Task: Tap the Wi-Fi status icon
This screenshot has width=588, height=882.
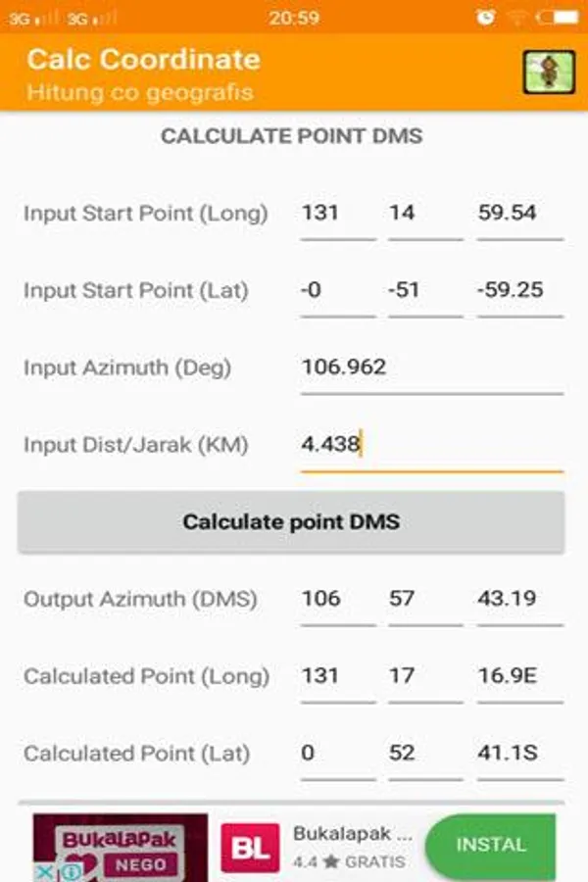Action: (517, 17)
